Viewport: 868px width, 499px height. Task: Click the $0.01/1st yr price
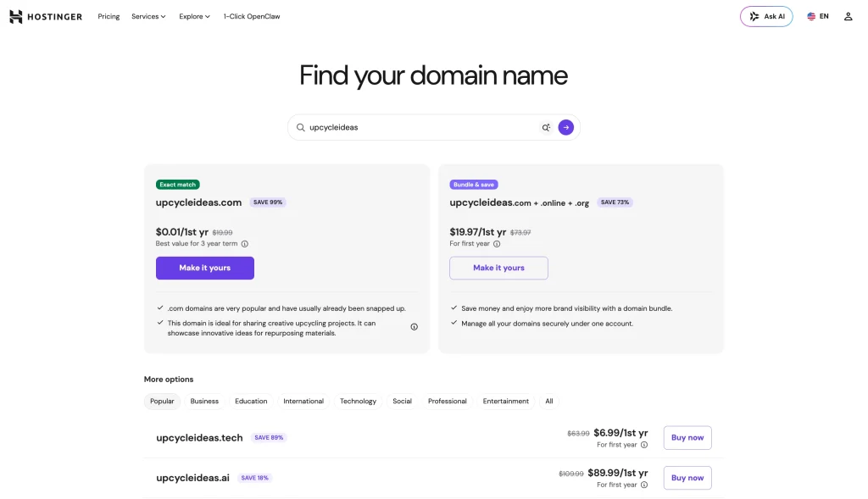(181, 232)
